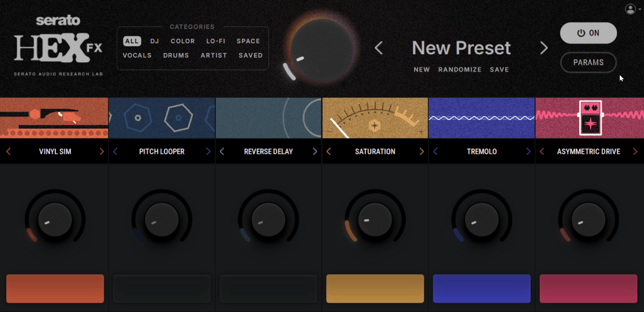This screenshot has width=644, height=312.
Task: Click the Saturation meter artwork
Action: tap(375, 118)
